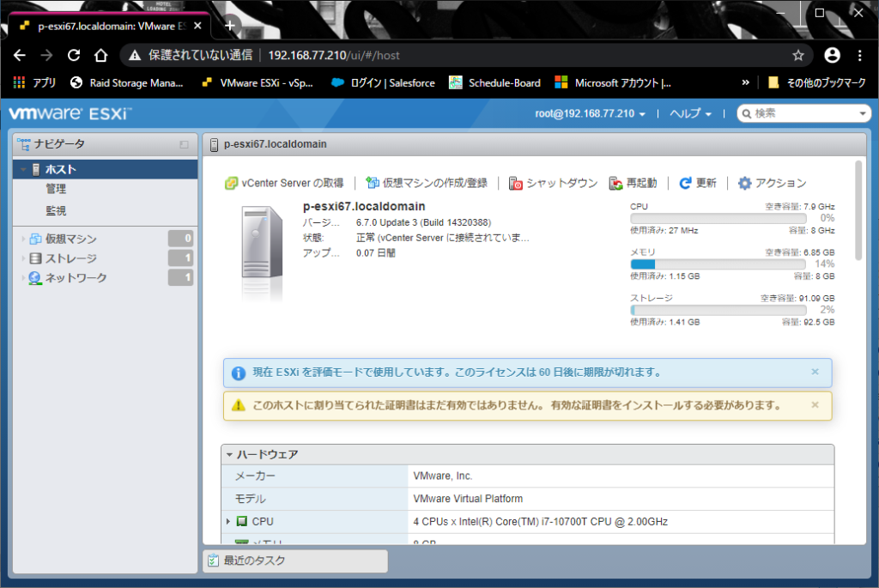Focus the search (検索) input field

803,114
